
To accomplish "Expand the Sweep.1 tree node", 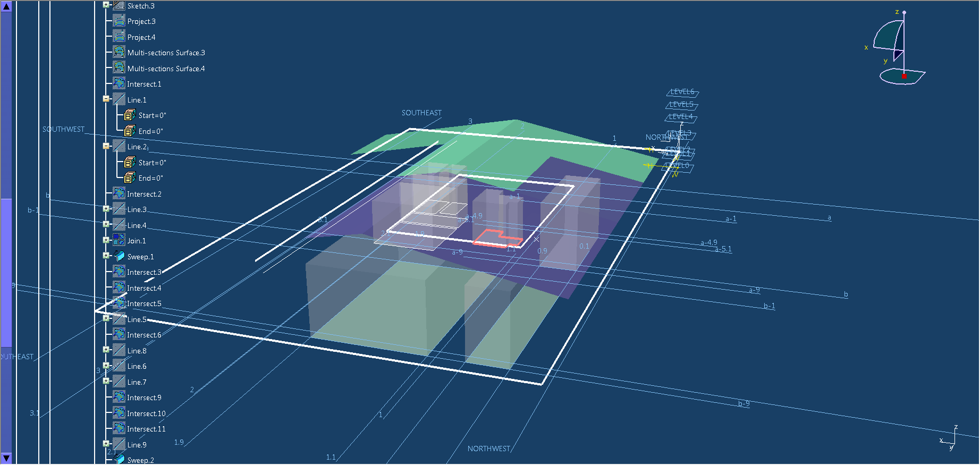I will click(x=106, y=256).
